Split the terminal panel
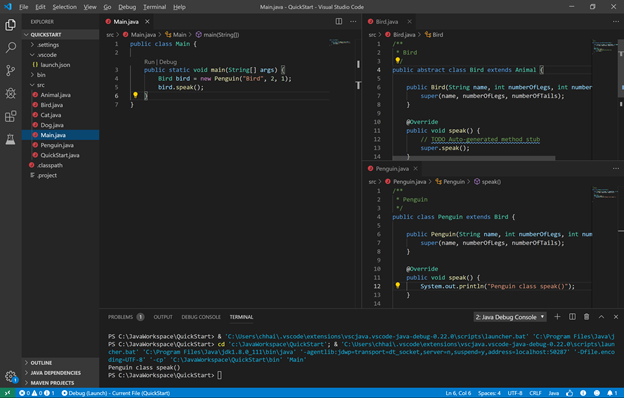The image size is (624, 398). click(572, 317)
